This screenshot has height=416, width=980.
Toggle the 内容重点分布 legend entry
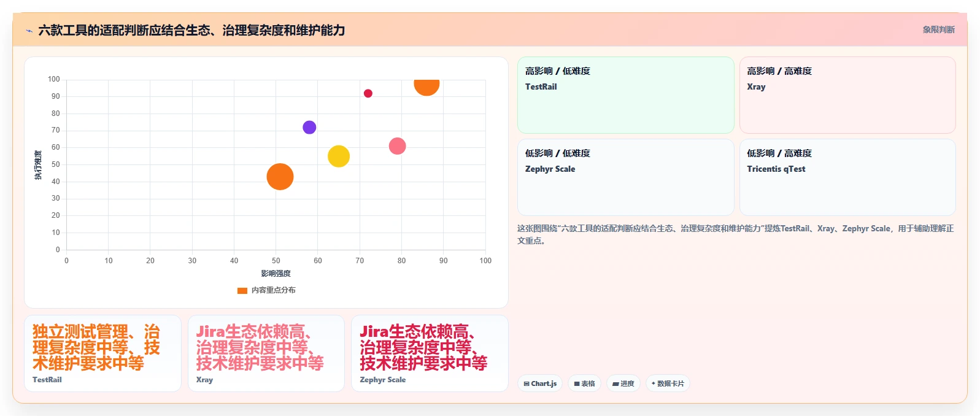pyautogui.click(x=266, y=290)
